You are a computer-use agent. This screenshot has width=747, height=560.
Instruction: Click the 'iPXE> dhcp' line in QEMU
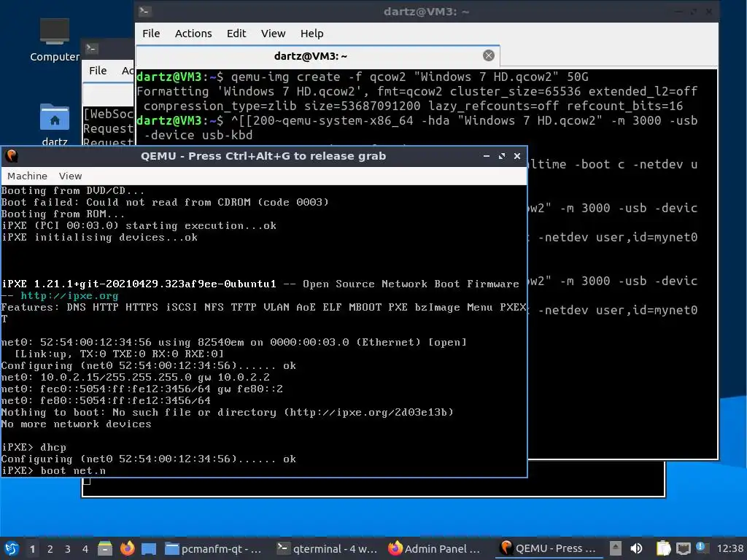(x=34, y=447)
